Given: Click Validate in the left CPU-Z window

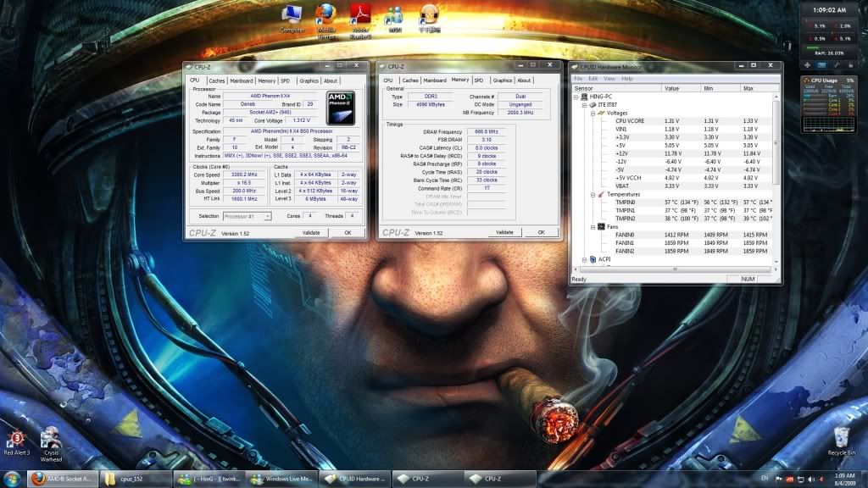Looking at the screenshot, I should coord(311,232).
